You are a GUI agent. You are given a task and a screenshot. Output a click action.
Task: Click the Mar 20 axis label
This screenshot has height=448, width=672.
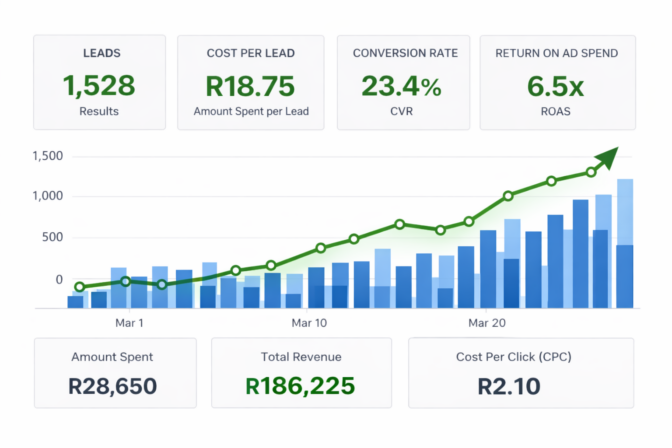coord(487,323)
